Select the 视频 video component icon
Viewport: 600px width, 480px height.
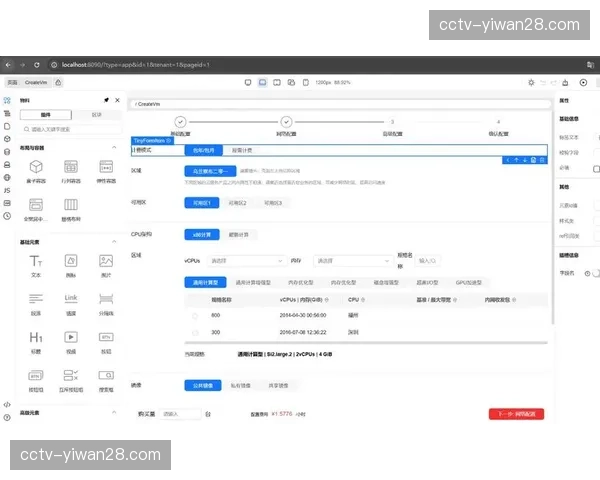[x=71, y=338]
